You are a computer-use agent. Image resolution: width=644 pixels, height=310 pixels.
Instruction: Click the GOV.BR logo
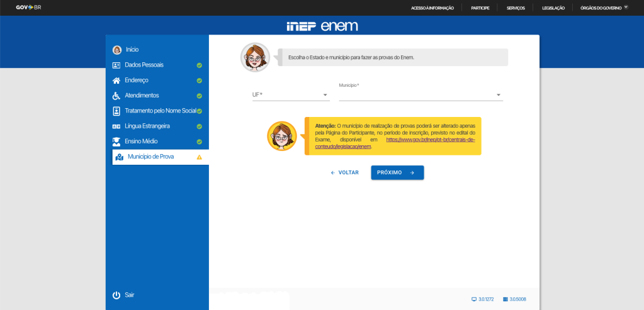tap(28, 8)
